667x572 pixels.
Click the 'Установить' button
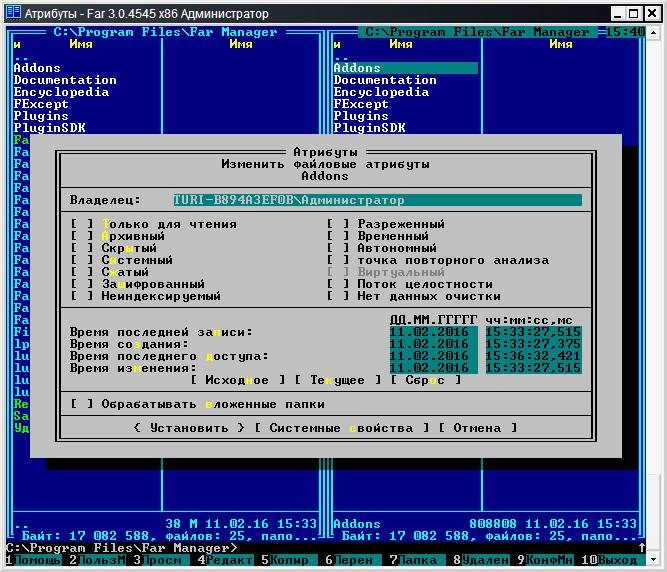pos(189,428)
